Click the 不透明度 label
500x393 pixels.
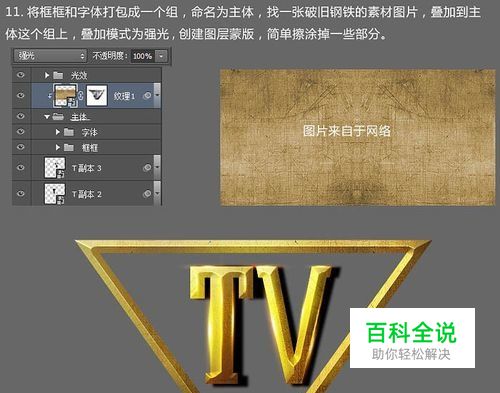[x=110, y=56]
